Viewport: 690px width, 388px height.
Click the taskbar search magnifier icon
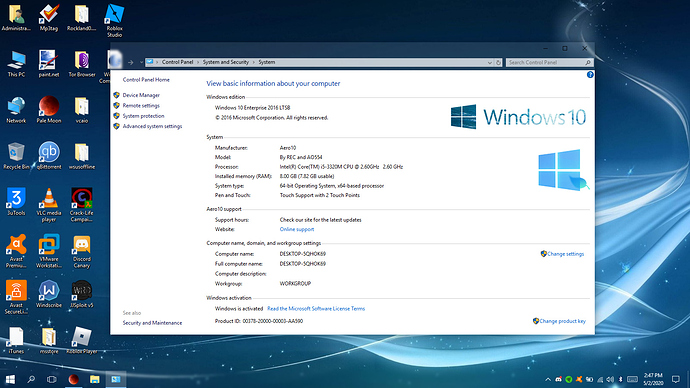tap(31, 379)
